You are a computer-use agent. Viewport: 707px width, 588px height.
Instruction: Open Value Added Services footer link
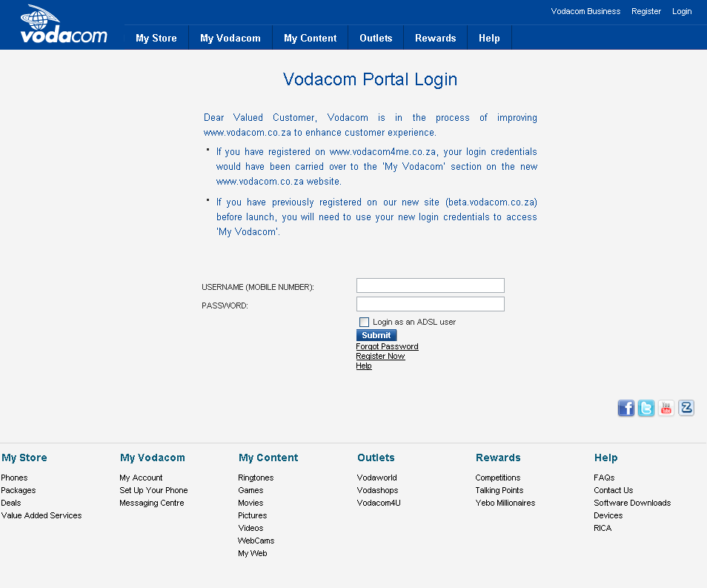(x=42, y=515)
